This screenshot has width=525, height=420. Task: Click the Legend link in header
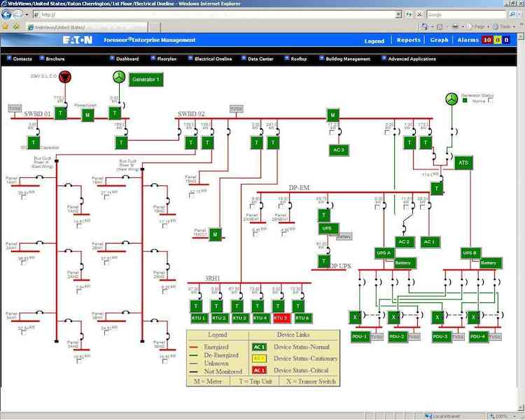click(x=374, y=41)
